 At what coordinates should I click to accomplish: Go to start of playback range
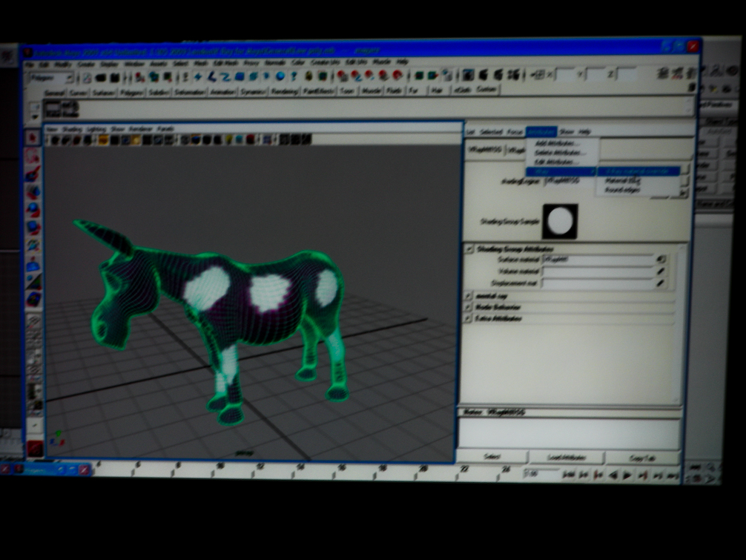click(x=568, y=475)
